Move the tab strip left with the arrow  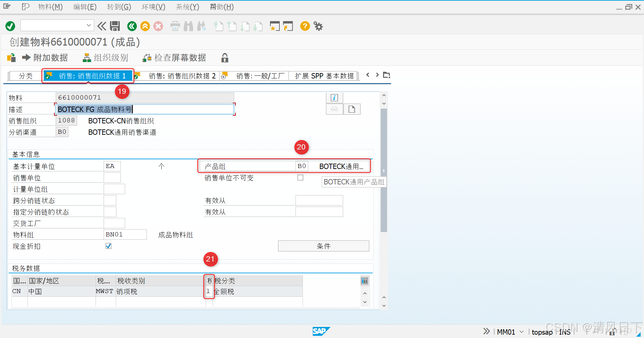368,75
